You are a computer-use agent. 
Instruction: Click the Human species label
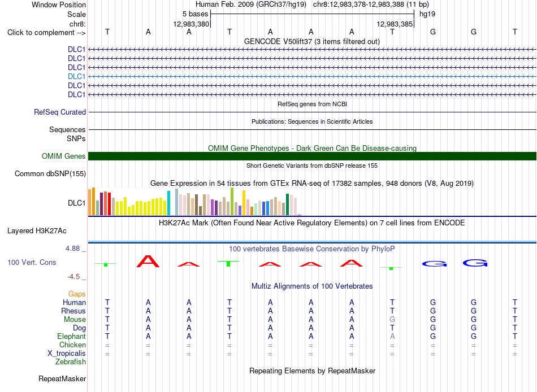pyautogui.click(x=74, y=302)
